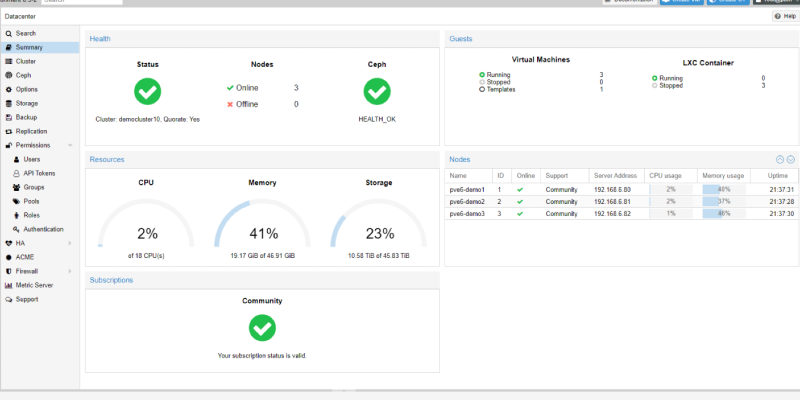Sort nodes by Memory usage column
This screenshot has width=800, height=400.
[721, 176]
